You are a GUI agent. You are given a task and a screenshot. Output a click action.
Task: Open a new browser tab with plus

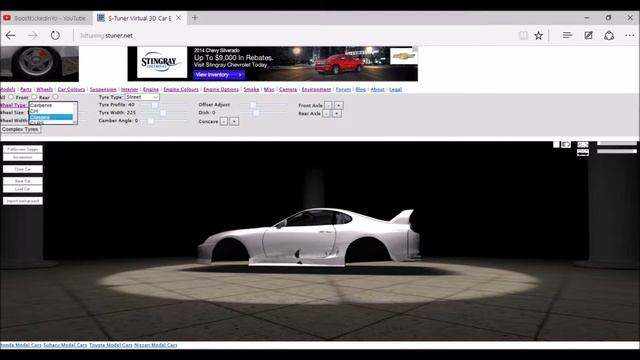pos(195,18)
